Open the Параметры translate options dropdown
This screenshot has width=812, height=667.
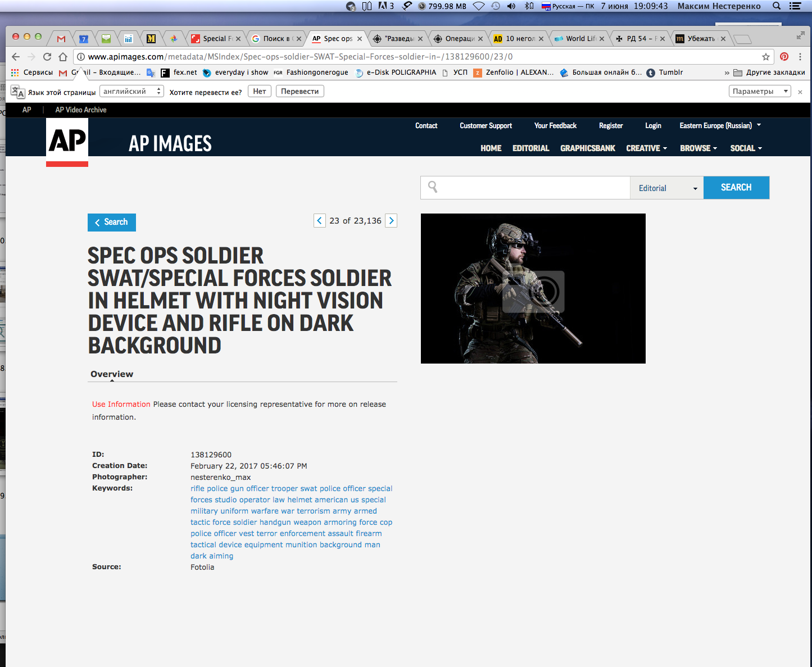coord(760,91)
